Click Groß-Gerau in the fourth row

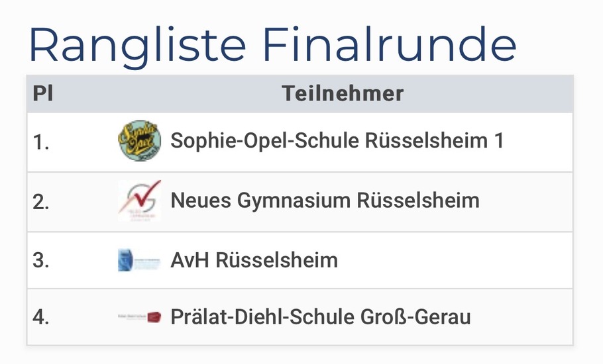tap(415, 317)
